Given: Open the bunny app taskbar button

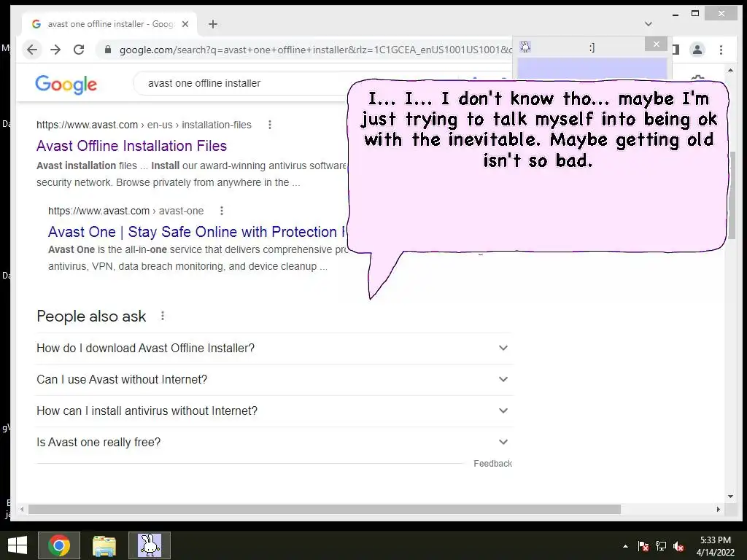Looking at the screenshot, I should point(150,545).
